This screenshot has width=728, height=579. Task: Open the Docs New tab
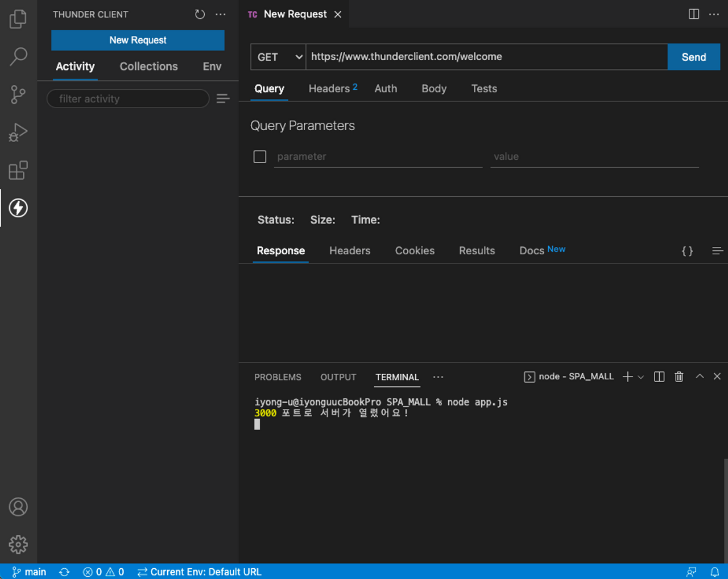pyautogui.click(x=542, y=250)
